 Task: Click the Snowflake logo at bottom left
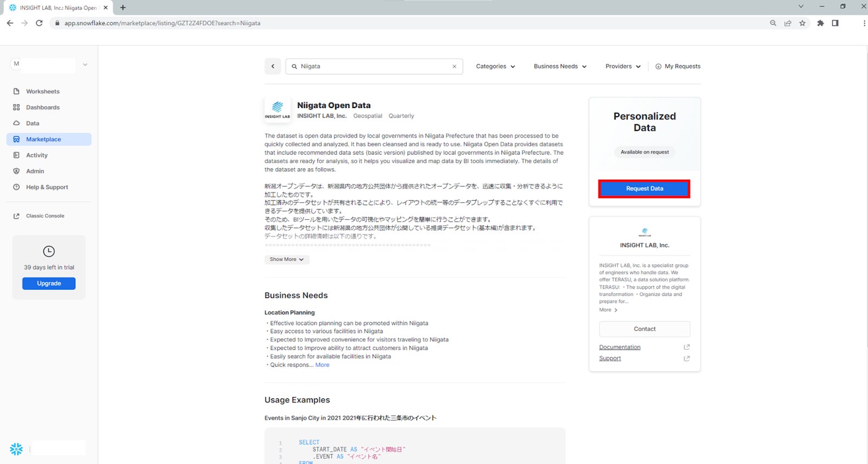coord(16,449)
